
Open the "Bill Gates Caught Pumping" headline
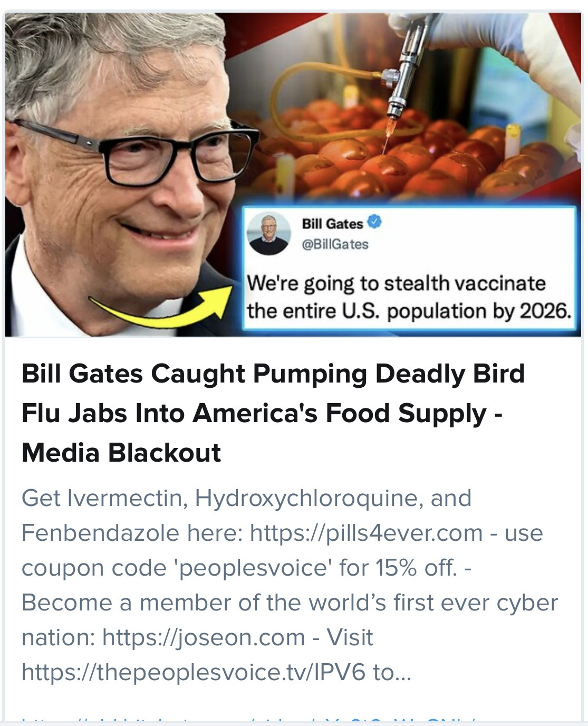[x=273, y=374]
